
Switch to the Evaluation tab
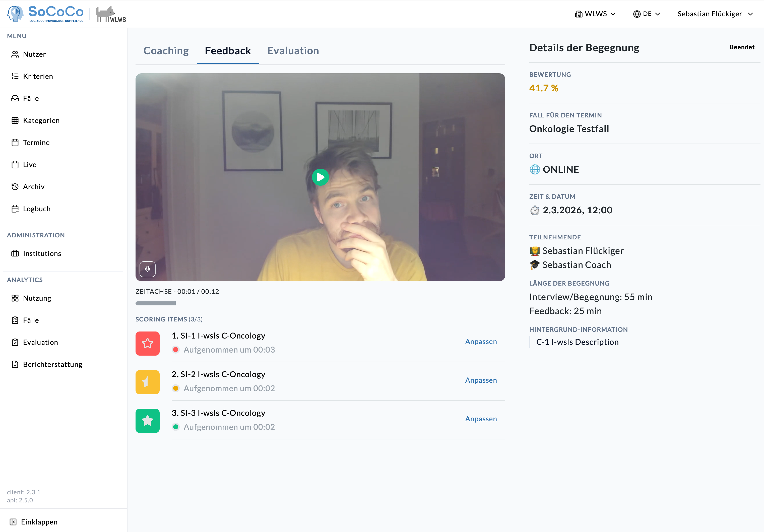click(293, 51)
